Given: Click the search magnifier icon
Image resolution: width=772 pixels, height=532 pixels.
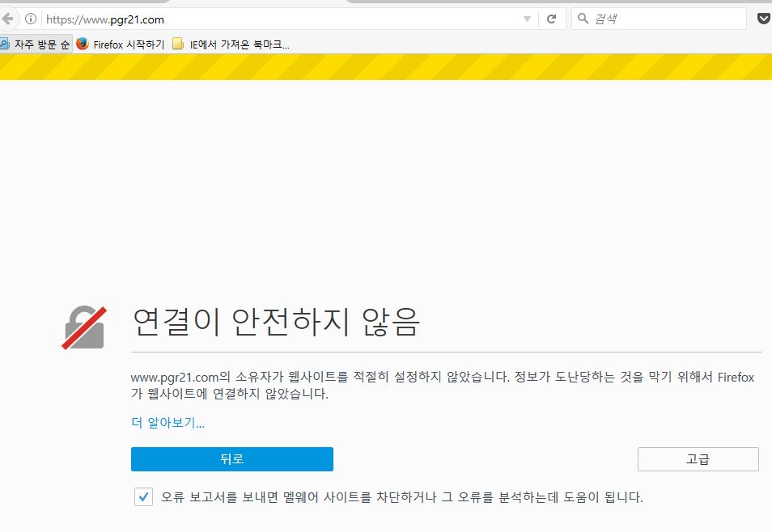Looking at the screenshot, I should pos(583,19).
